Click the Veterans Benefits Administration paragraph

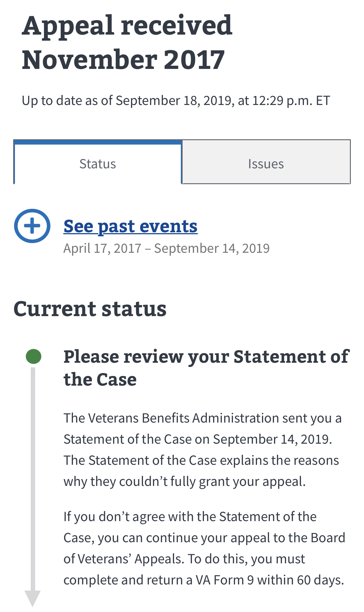click(x=202, y=450)
